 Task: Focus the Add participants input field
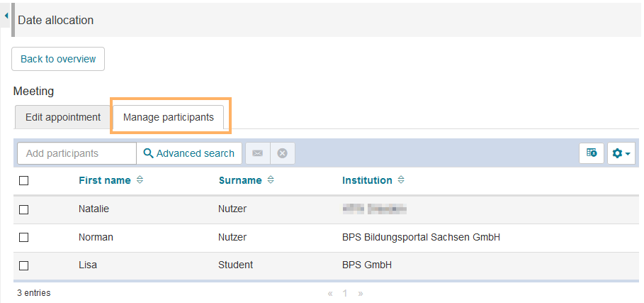[77, 153]
